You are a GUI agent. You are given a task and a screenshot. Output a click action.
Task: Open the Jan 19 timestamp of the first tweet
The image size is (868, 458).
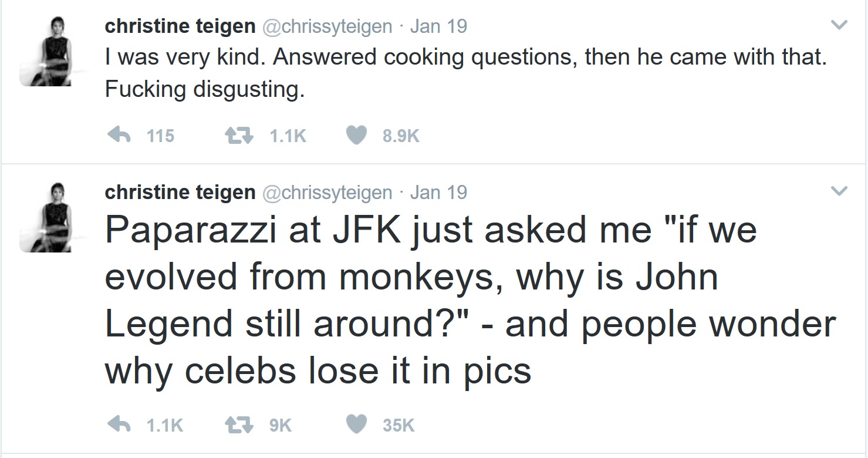(438, 26)
